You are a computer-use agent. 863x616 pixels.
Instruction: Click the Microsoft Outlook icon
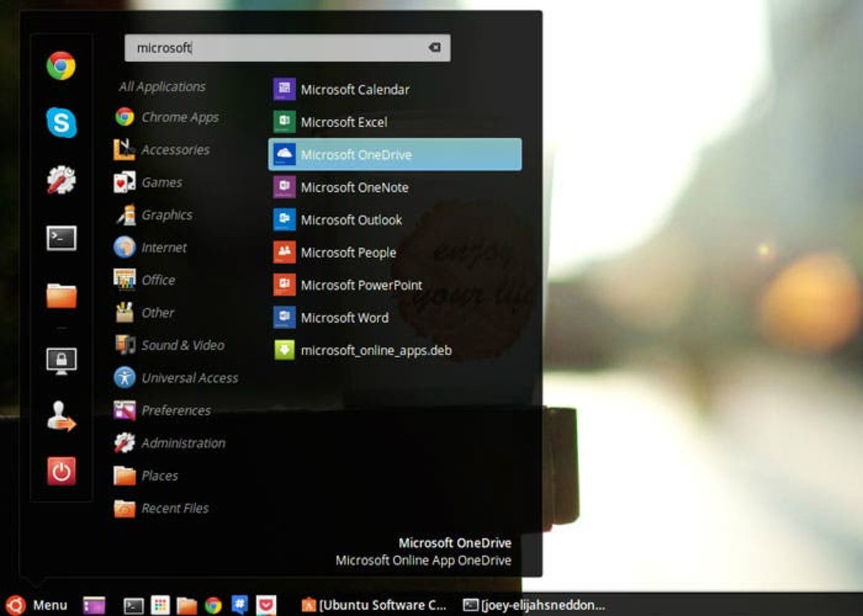tap(285, 220)
